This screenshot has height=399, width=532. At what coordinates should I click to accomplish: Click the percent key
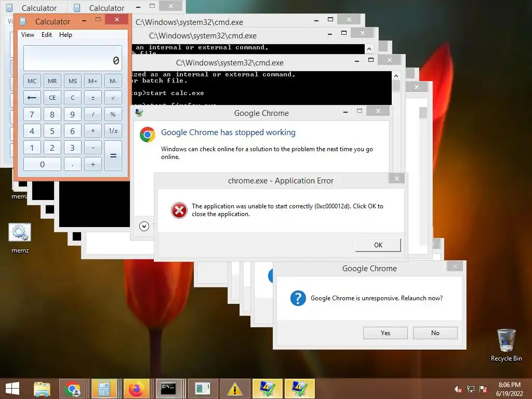pyautogui.click(x=113, y=114)
